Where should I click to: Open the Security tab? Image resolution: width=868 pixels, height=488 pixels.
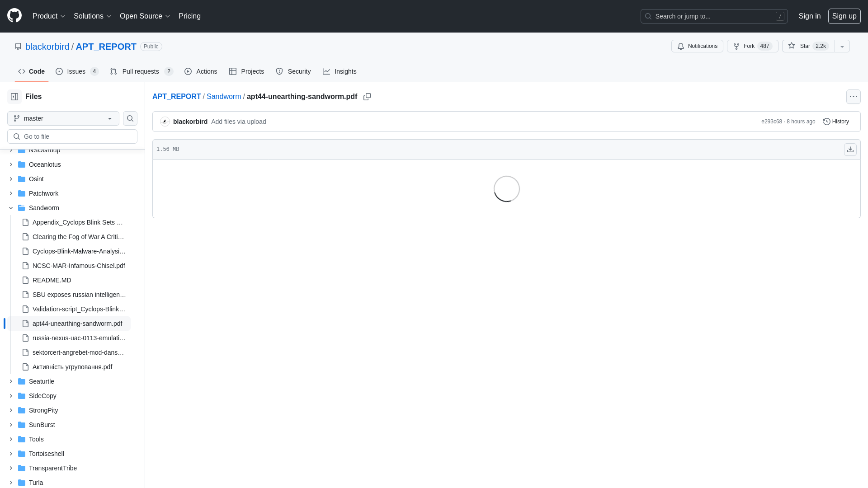[293, 71]
